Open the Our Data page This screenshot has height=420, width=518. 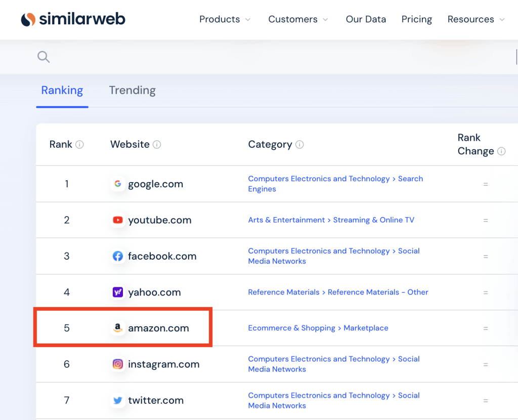pyautogui.click(x=366, y=19)
